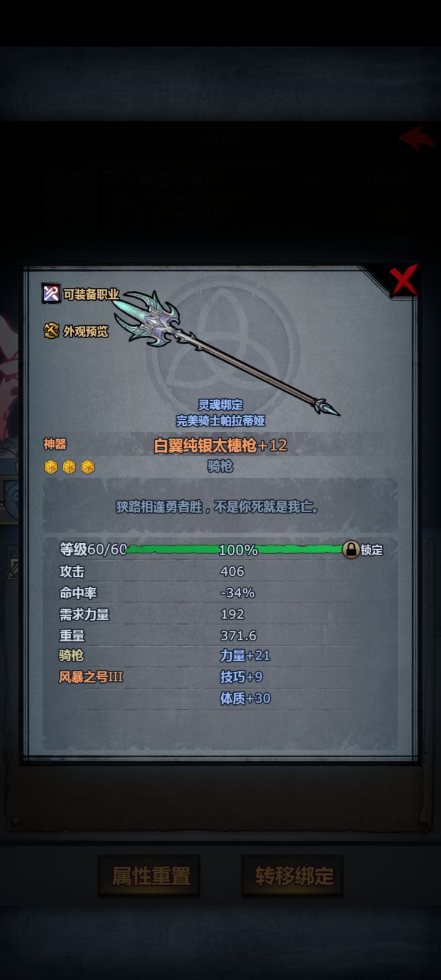Toggle the 锁定 padlock lock icon
The width and height of the screenshot is (441, 980).
(350, 549)
